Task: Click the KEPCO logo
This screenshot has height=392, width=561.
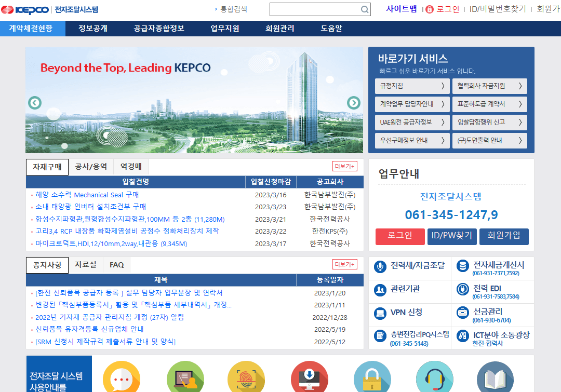Action: (x=25, y=10)
